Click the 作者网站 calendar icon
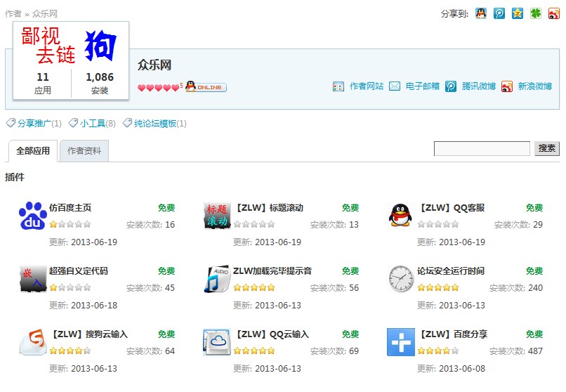The image size is (566, 392). click(x=338, y=86)
